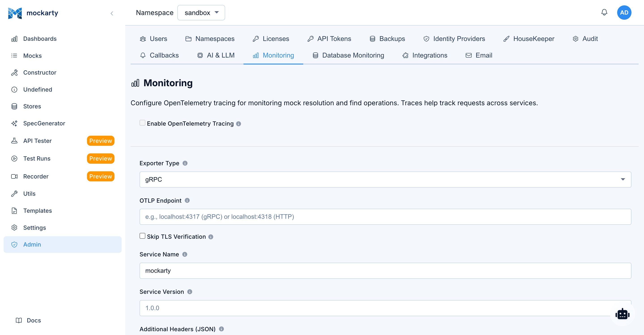644x335 pixels.
Task: Click the mockarty logo icon
Action: 15,13
